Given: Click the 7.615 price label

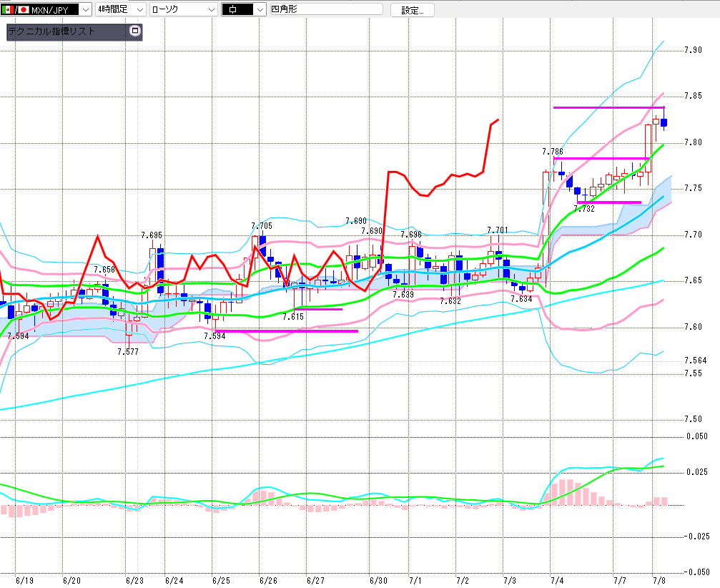Looking at the screenshot, I should pos(293,316).
